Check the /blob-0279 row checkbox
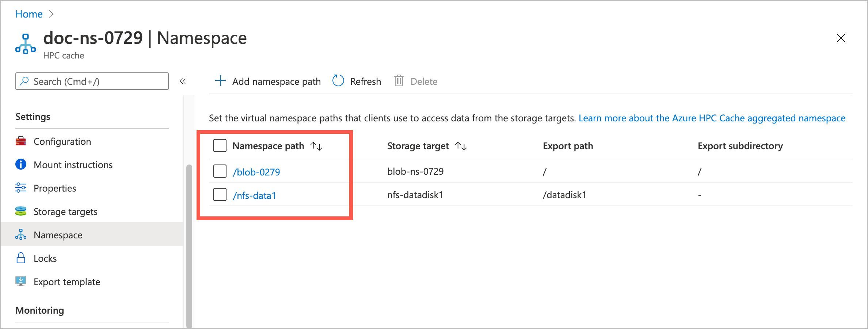 click(220, 171)
